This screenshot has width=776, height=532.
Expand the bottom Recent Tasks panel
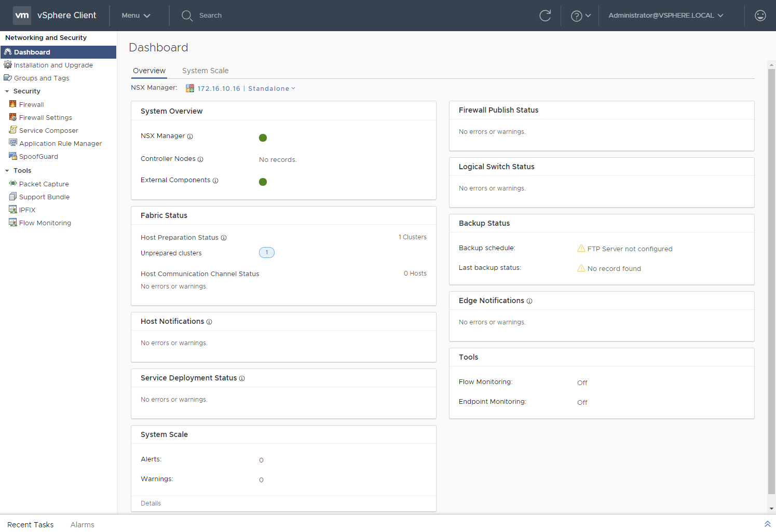click(767, 524)
